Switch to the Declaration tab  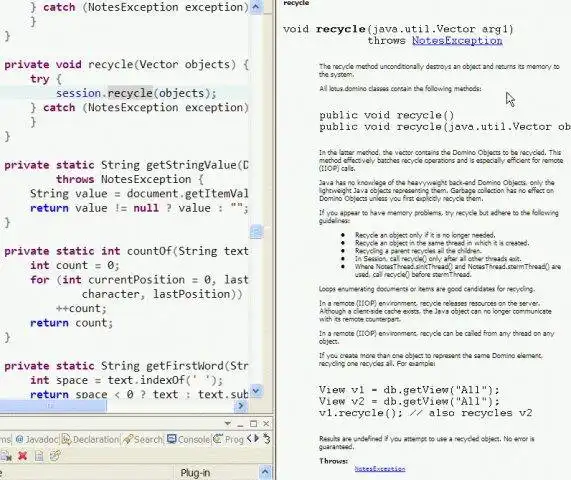[90, 440]
